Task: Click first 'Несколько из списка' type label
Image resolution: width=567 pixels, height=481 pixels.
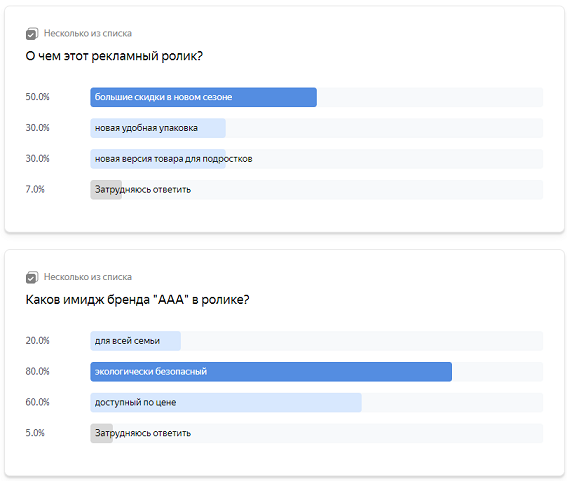Action: [88, 33]
